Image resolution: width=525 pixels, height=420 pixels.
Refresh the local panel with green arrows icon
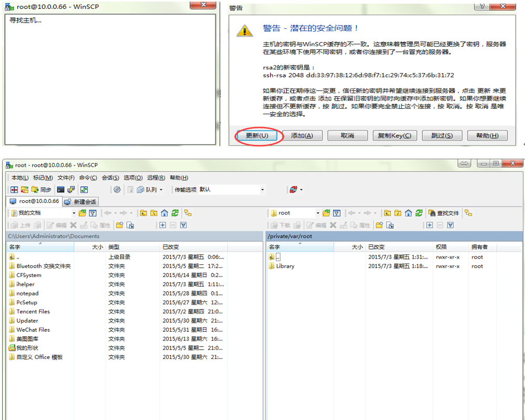click(x=175, y=213)
